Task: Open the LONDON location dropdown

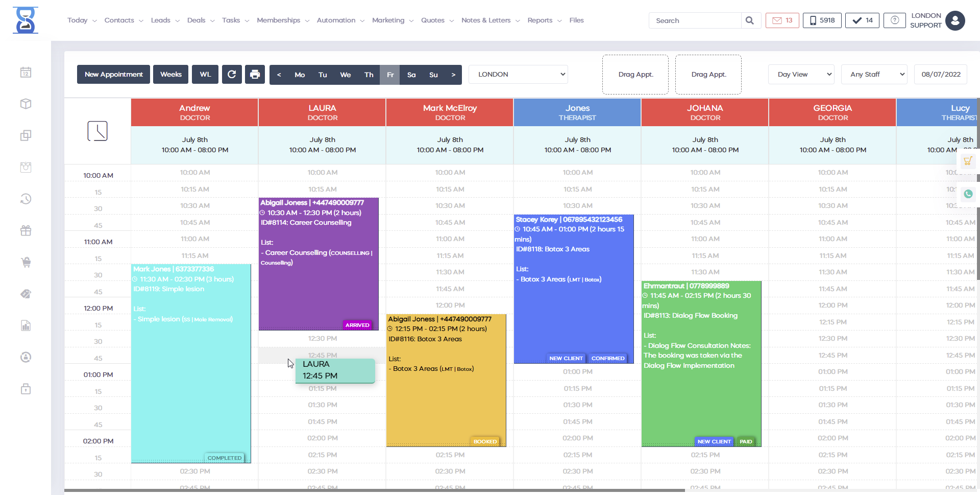Action: [518, 75]
